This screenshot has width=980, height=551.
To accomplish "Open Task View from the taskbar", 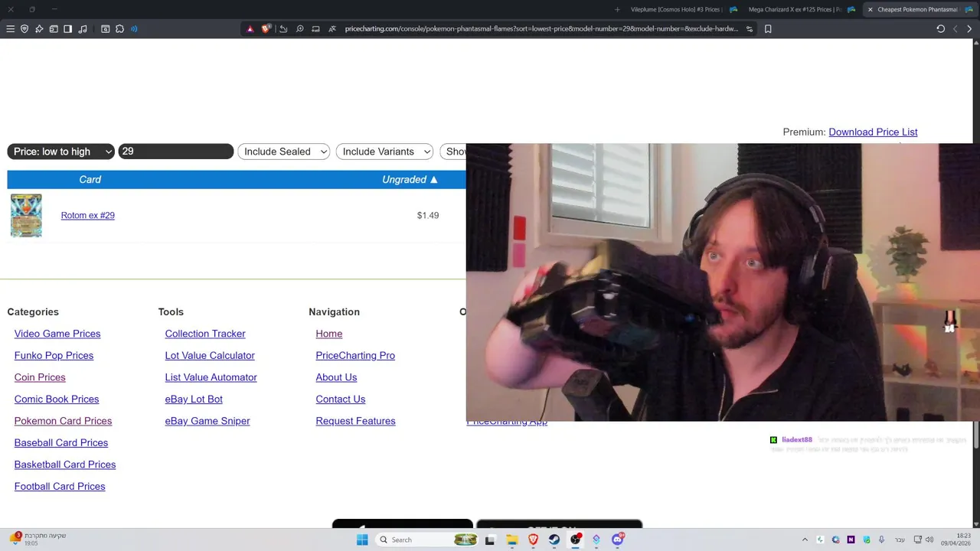I will coord(490,540).
